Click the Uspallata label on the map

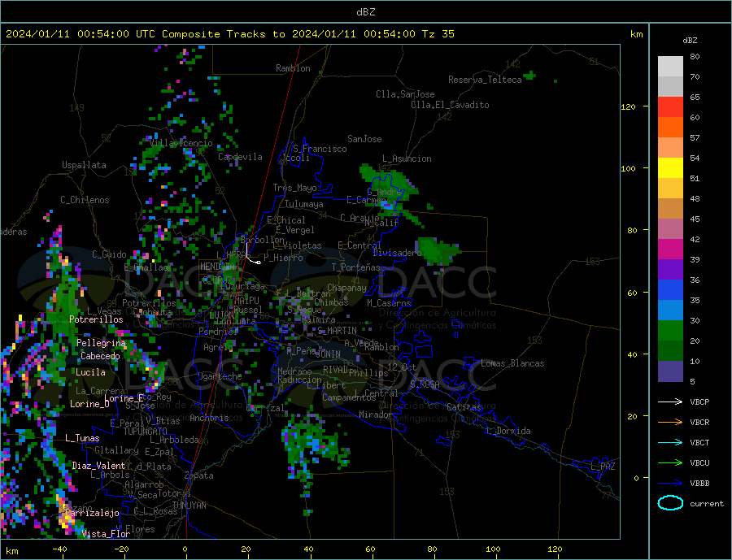[x=84, y=165]
